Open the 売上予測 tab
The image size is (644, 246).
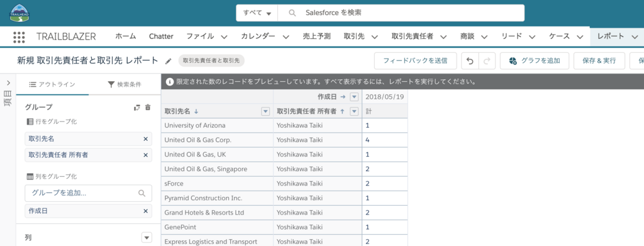pos(317,36)
